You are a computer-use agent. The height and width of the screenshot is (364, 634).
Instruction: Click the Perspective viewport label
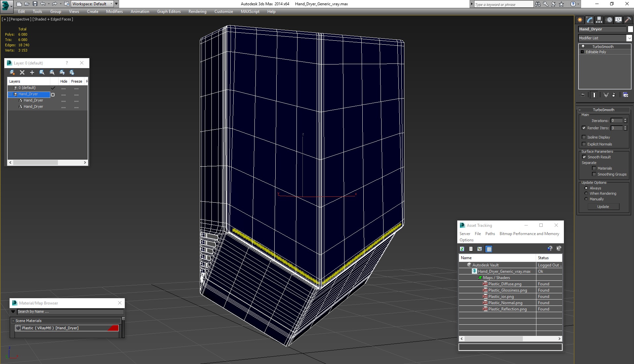click(x=20, y=19)
